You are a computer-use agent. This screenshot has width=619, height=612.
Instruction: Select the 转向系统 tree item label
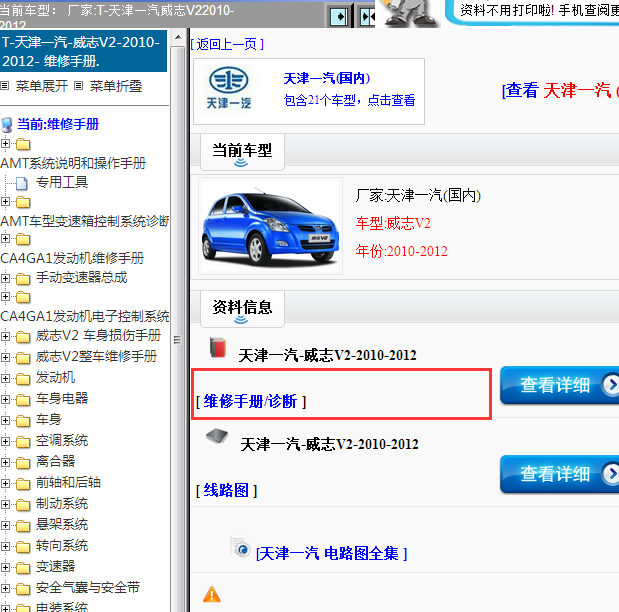[x=62, y=545]
